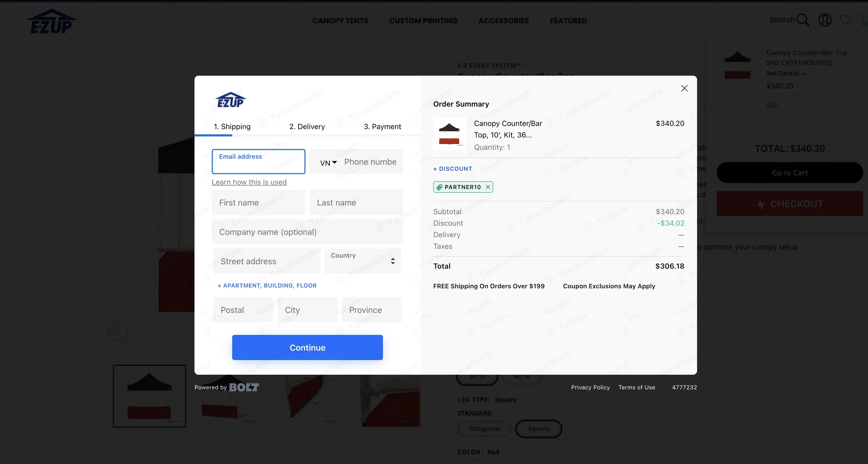Select the Octagonal leg type option
This screenshot has width=868, height=464.
click(x=484, y=428)
